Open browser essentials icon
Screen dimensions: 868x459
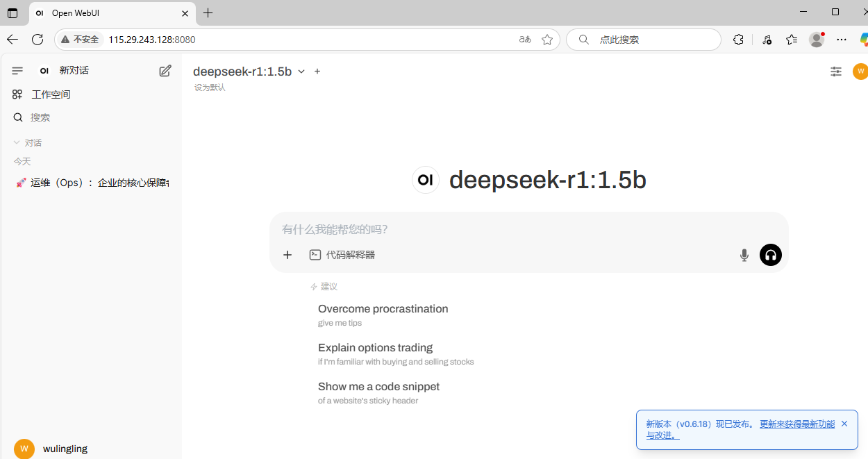[767, 40]
